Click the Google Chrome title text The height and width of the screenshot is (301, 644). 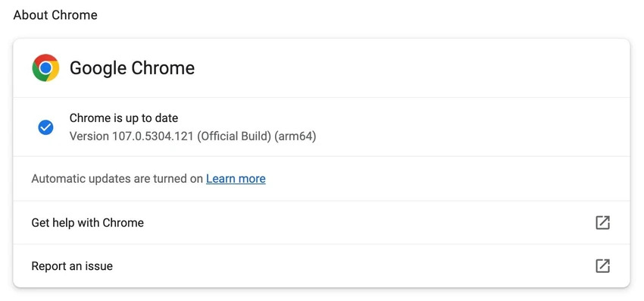132,67
